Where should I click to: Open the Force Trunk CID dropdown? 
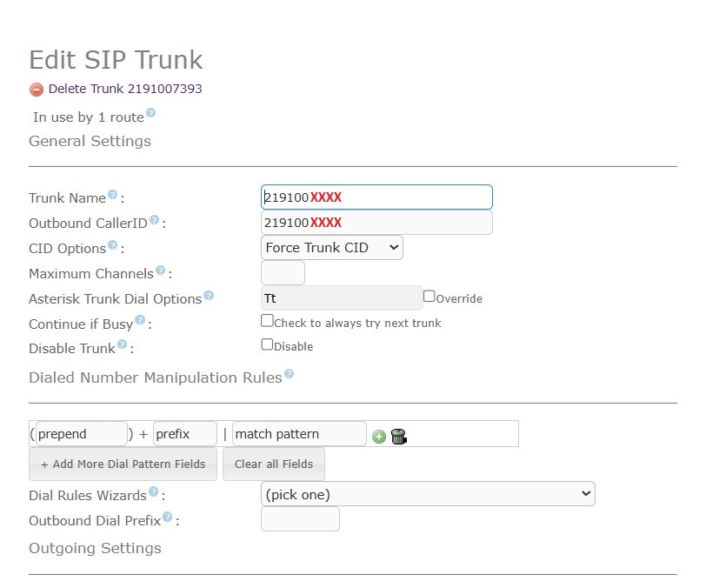click(x=331, y=247)
